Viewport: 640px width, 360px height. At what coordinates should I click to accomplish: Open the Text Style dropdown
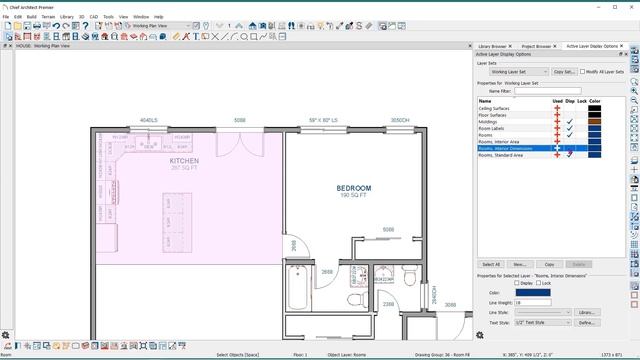(543, 322)
